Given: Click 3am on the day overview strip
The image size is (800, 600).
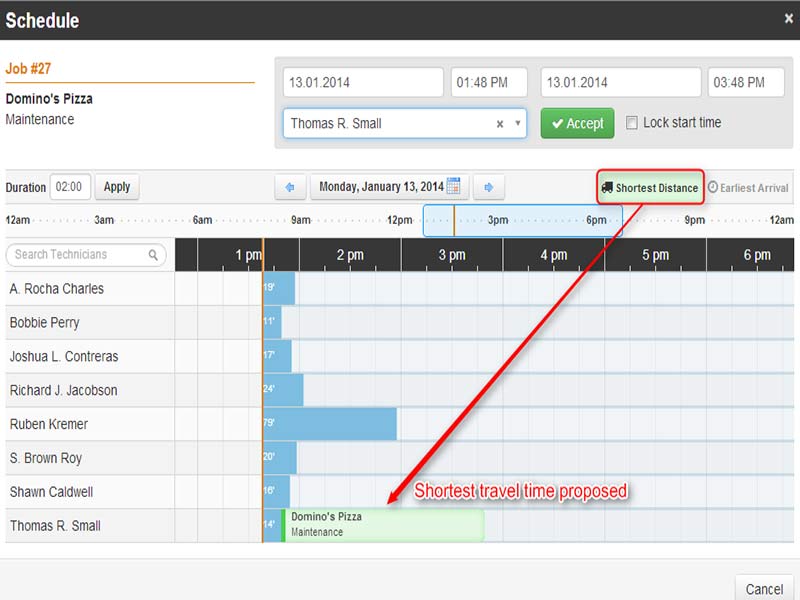Looking at the screenshot, I should click(104, 220).
